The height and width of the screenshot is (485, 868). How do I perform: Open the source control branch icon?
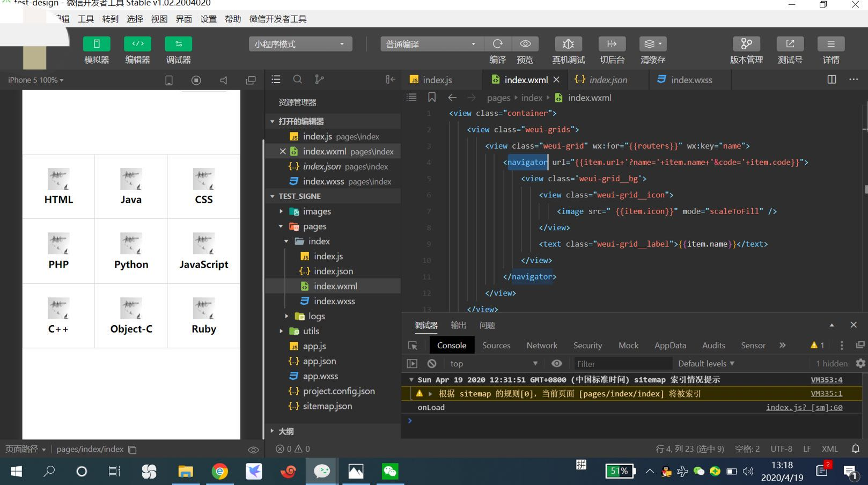click(x=319, y=79)
